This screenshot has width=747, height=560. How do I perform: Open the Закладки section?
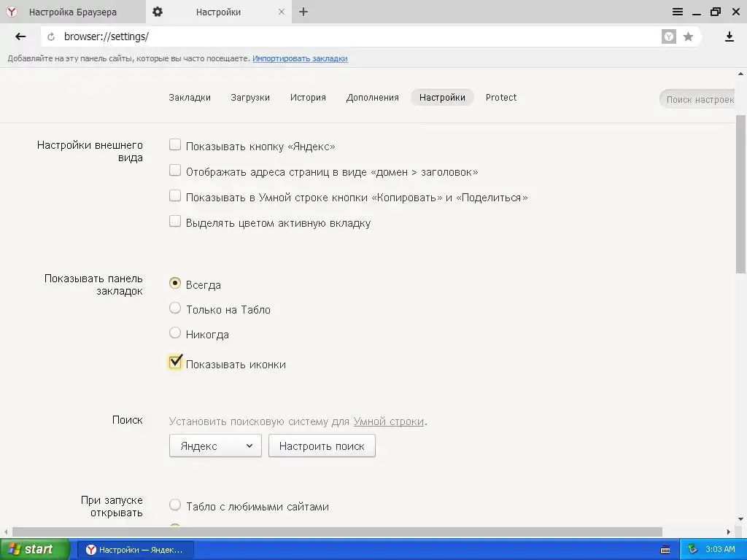coord(190,98)
